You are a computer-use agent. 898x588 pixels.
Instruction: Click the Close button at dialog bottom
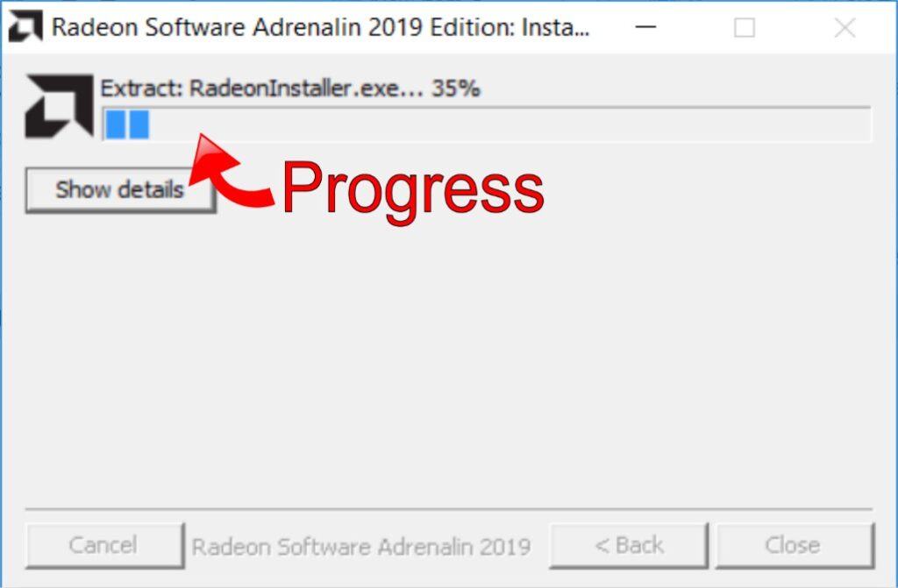(795, 545)
